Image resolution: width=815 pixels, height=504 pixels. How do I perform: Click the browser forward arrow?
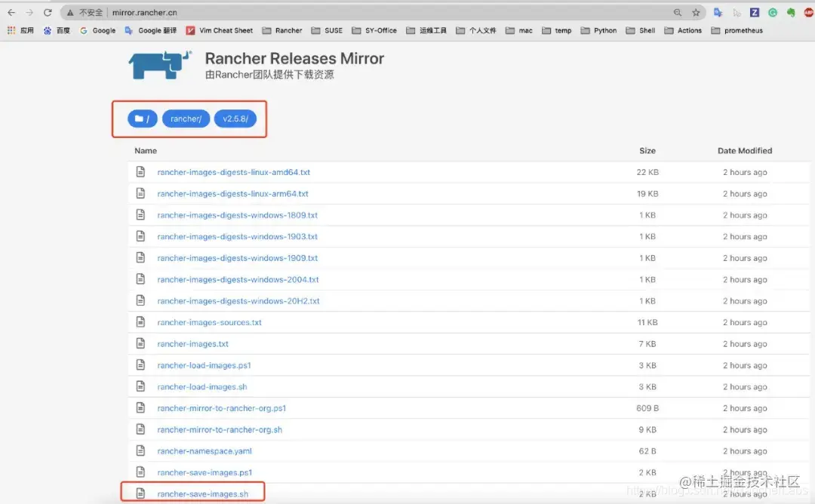click(29, 13)
